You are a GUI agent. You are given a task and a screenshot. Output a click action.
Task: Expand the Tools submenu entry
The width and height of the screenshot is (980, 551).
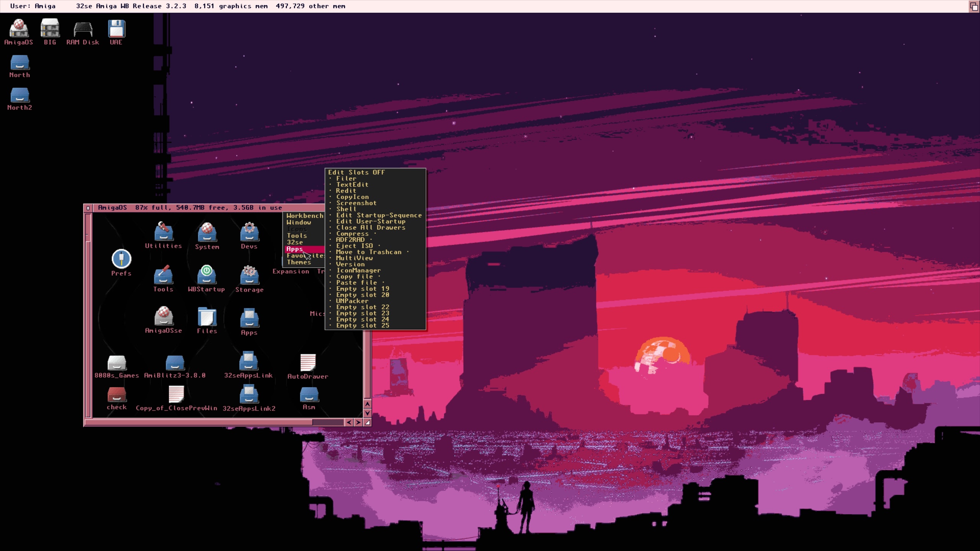(x=297, y=236)
